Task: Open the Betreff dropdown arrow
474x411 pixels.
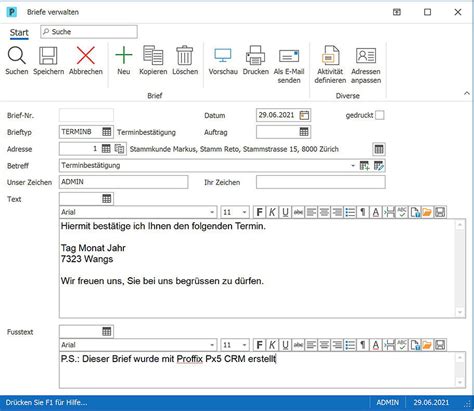Action: [x=353, y=166]
